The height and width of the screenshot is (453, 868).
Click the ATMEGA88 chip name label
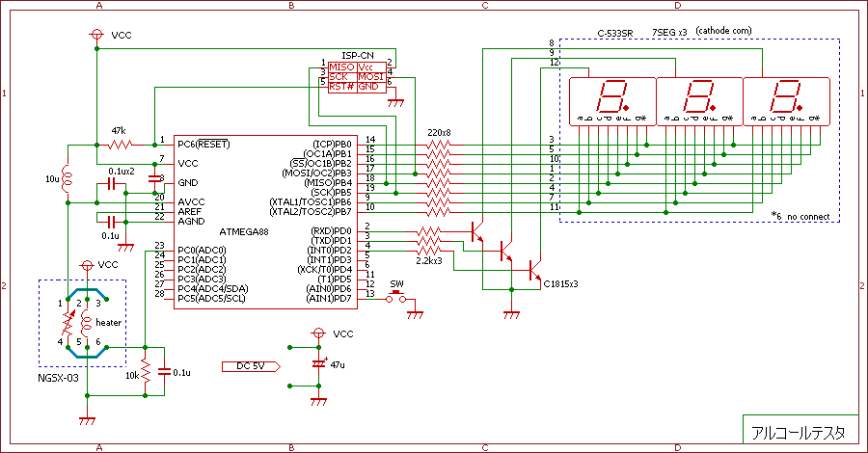(244, 231)
